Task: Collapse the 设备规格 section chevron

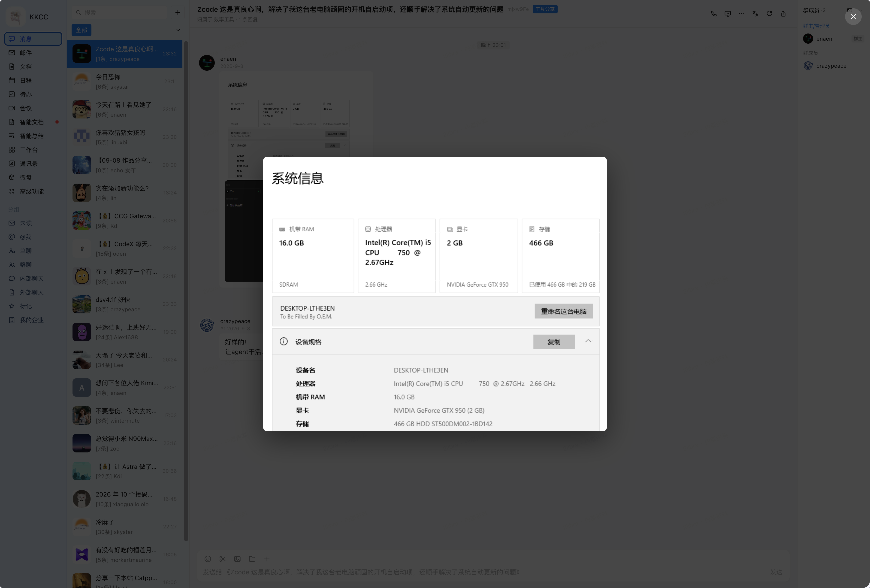Action: 588,341
